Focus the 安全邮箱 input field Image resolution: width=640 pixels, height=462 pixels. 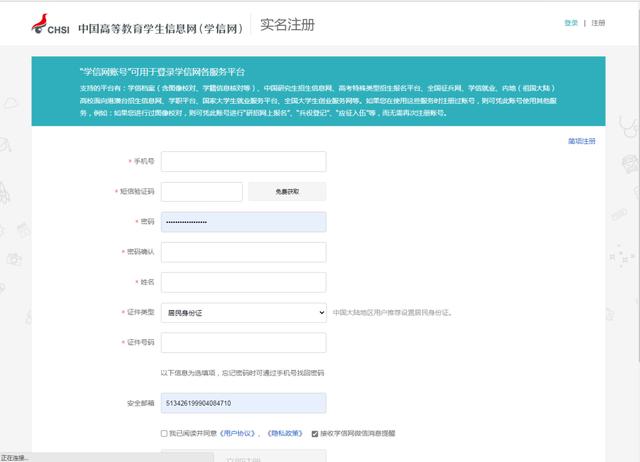244,403
